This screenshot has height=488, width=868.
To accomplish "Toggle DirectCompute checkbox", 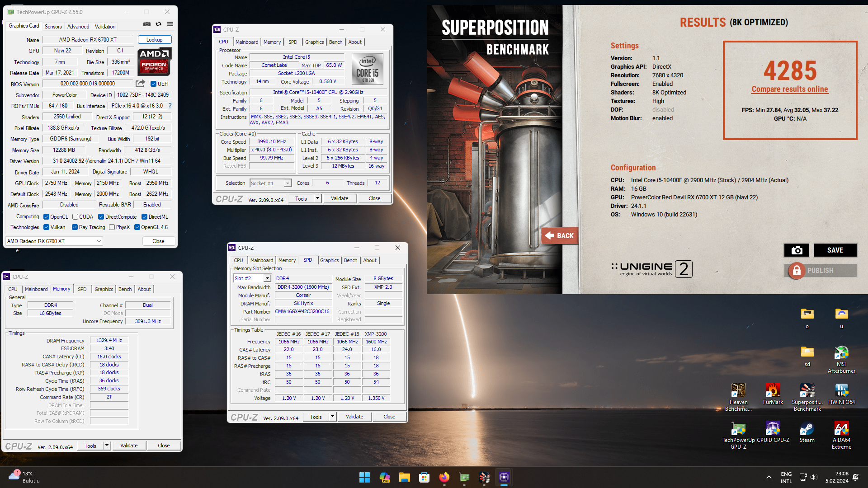I will pos(101,217).
